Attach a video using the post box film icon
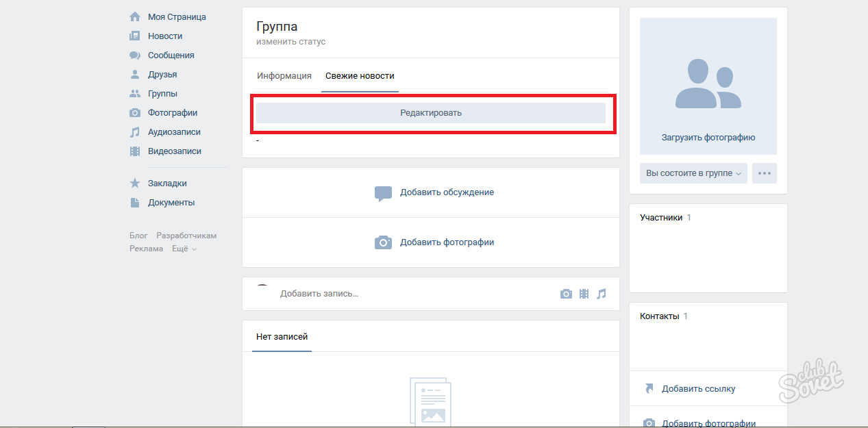 click(584, 294)
